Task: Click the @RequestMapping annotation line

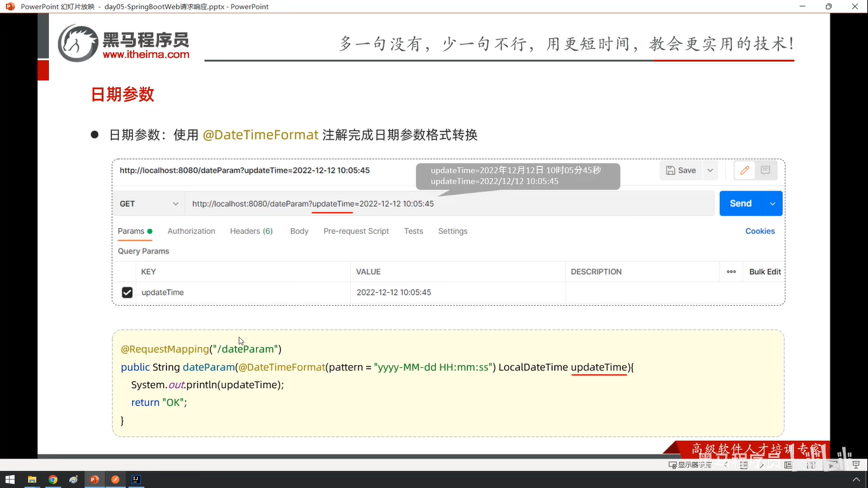Action: (x=201, y=349)
